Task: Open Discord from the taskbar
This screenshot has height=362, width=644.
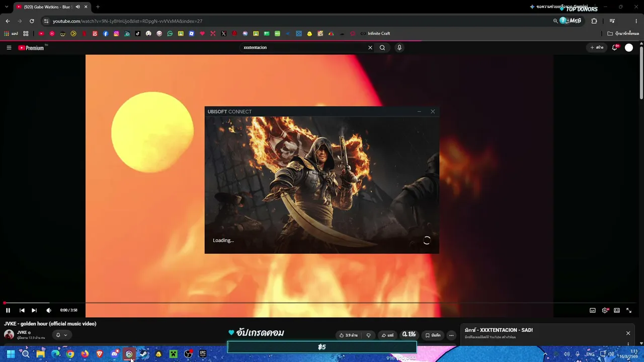Action: tap(115, 354)
